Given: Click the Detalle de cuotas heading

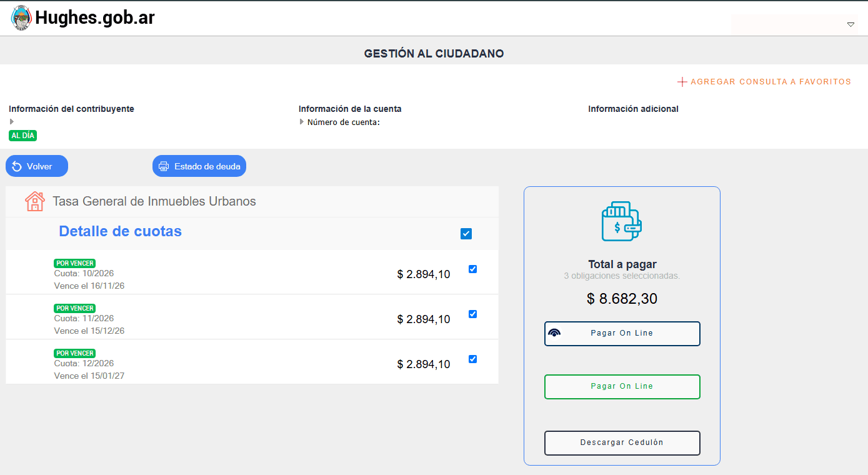Looking at the screenshot, I should pos(120,231).
